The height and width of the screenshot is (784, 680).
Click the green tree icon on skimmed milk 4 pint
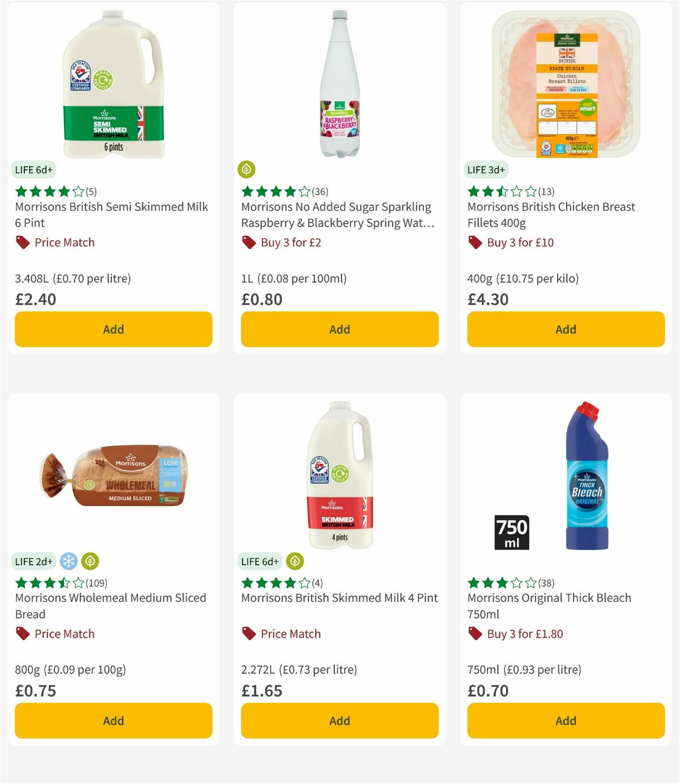pyautogui.click(x=296, y=561)
